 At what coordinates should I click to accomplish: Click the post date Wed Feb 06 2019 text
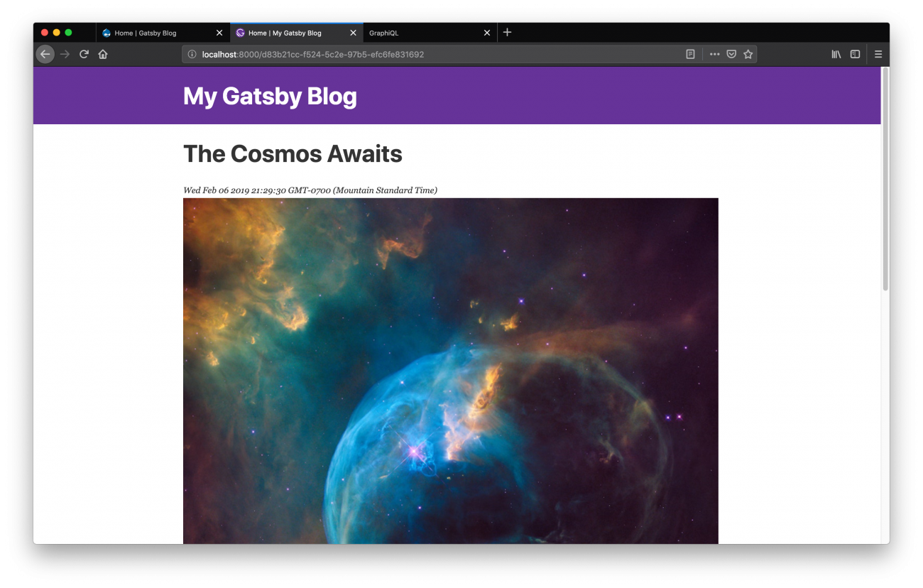coord(310,190)
